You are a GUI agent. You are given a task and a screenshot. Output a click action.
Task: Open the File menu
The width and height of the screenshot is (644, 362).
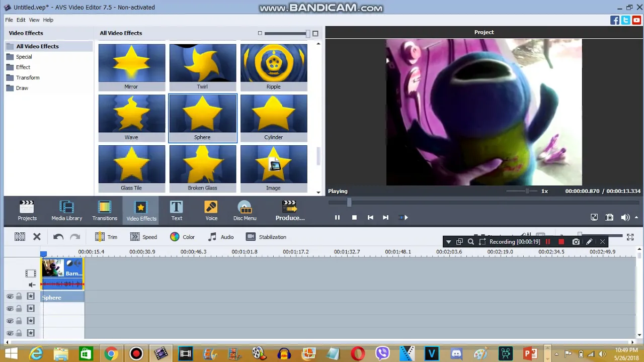9,20
